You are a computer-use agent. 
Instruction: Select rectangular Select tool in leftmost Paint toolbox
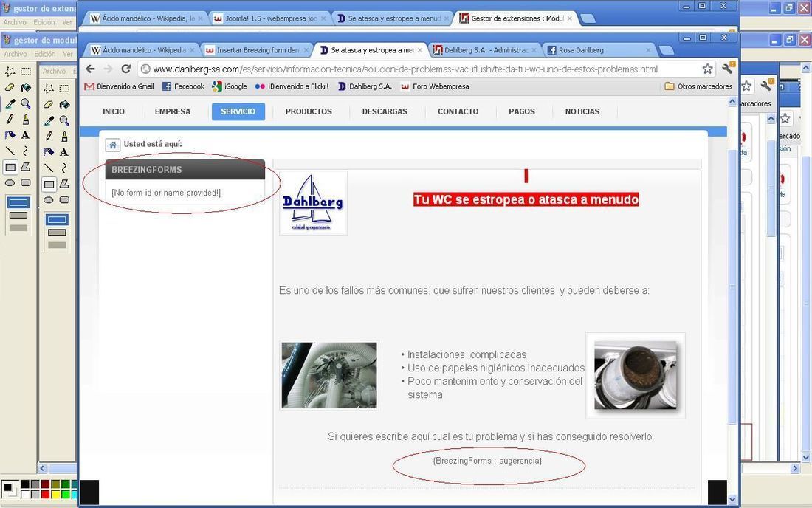25,72
